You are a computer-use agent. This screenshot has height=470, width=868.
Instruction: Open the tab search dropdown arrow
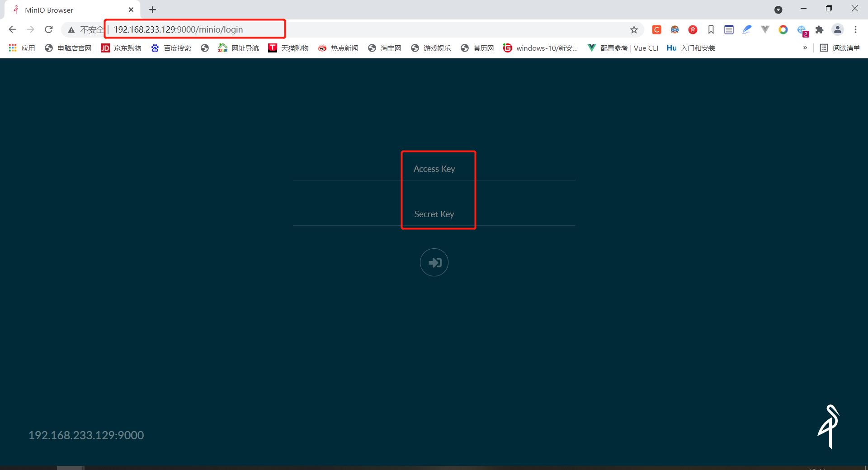(x=778, y=9)
